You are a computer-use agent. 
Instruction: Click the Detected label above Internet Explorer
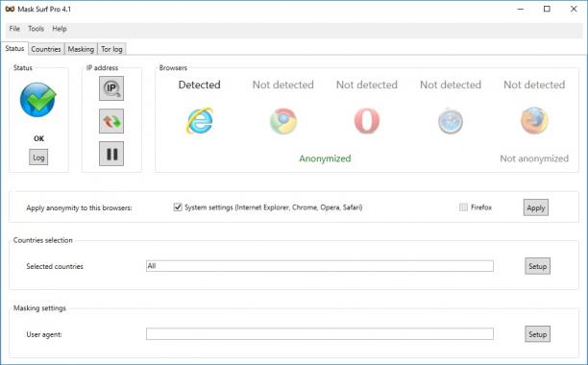(200, 85)
